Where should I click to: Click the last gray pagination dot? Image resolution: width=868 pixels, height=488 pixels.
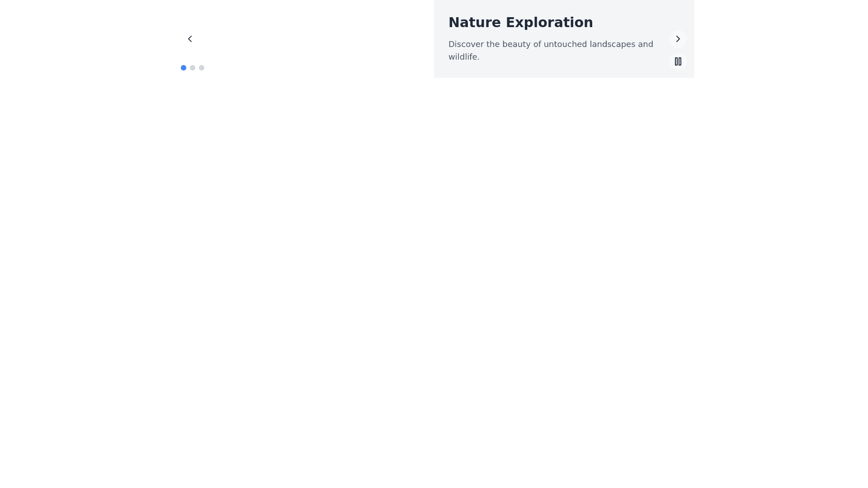pyautogui.click(x=202, y=68)
